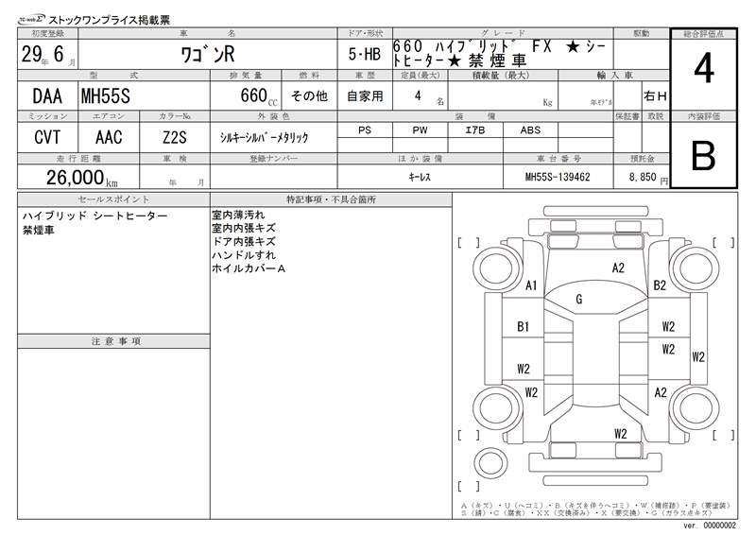This screenshot has height=535, width=756.
Task: Select the color number Z2S
Action: [175, 137]
